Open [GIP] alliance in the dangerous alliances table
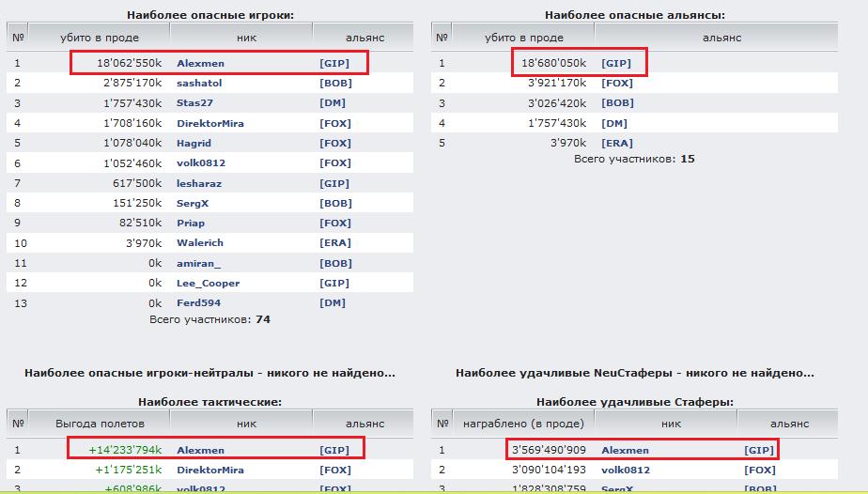The image size is (868, 494). [x=616, y=63]
